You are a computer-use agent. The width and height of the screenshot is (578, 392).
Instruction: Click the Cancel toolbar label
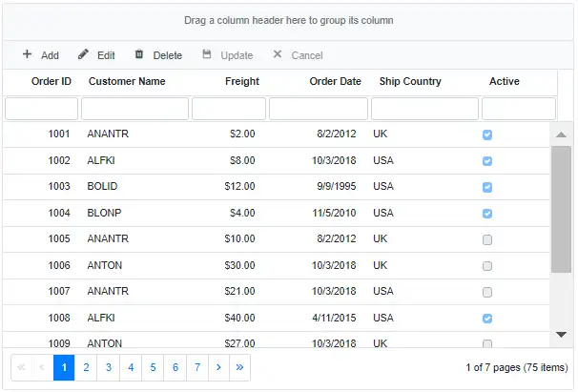(x=307, y=55)
